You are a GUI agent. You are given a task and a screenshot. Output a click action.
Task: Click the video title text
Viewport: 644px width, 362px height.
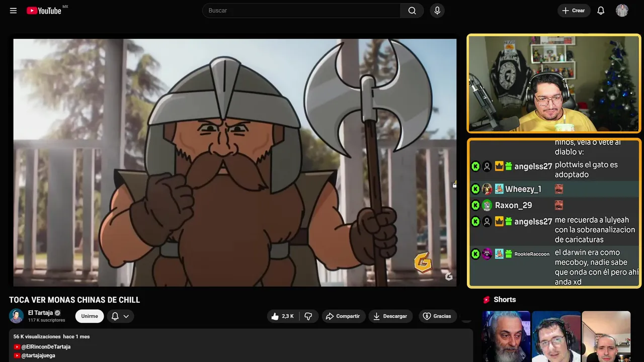click(74, 300)
